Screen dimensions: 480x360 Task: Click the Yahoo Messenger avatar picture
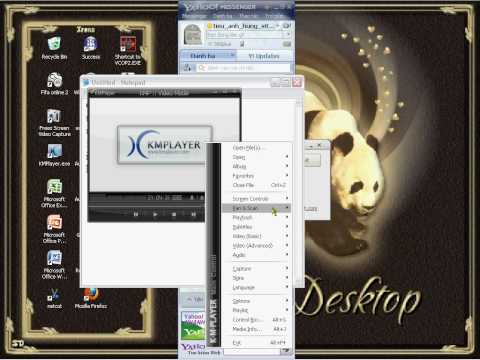[x=193, y=34]
